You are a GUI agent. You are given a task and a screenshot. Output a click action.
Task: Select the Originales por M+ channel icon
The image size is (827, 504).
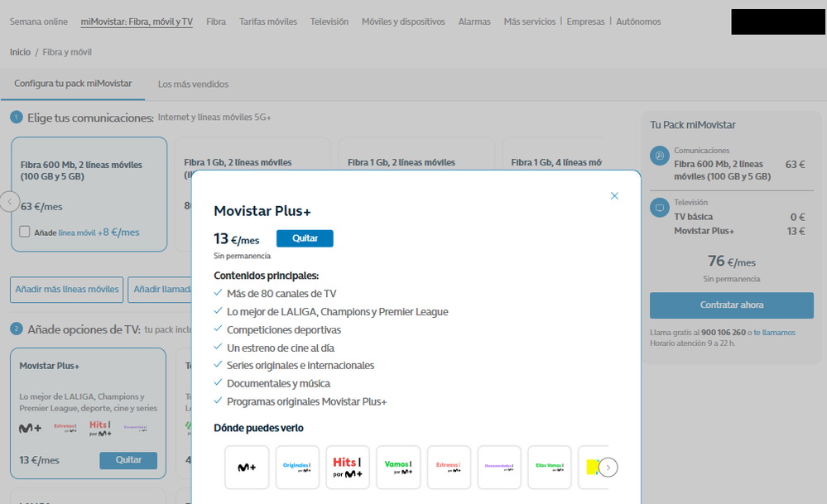pos(297,468)
